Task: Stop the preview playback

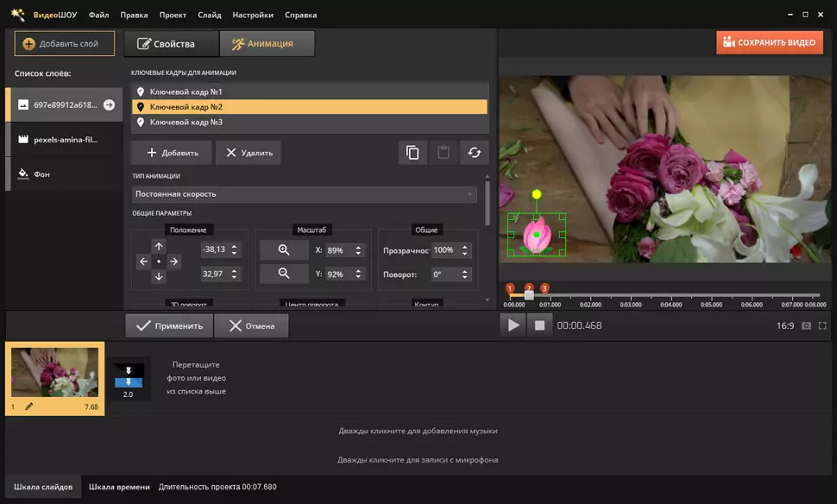Action: point(539,325)
